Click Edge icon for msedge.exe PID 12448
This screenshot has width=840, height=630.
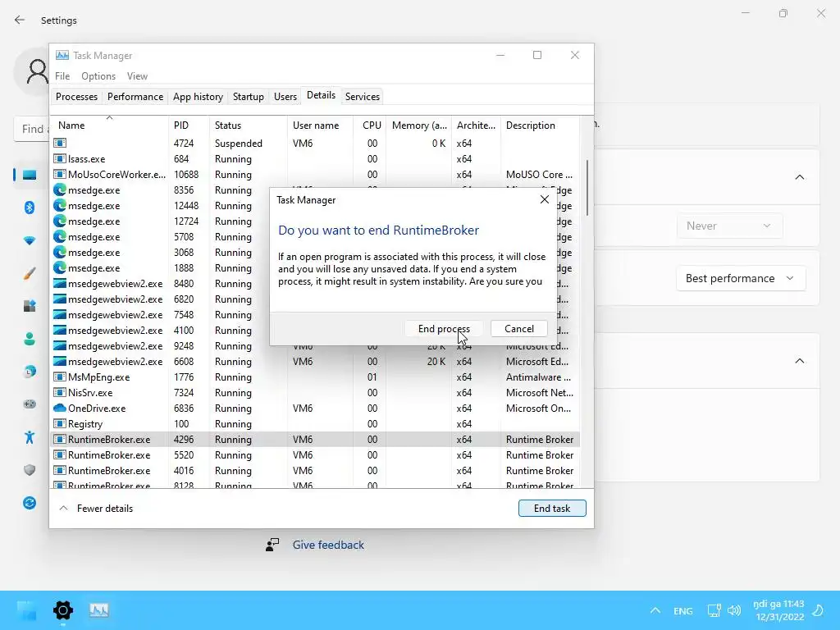(x=60, y=205)
